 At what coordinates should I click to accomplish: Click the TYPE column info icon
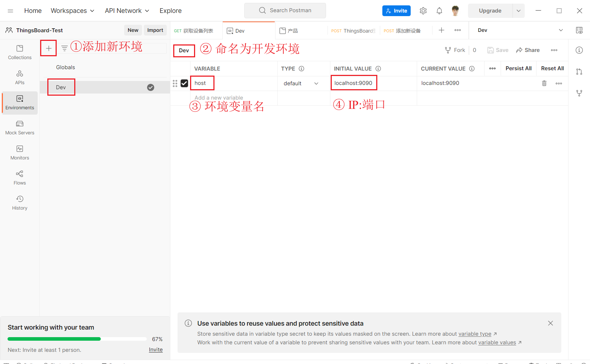(302, 69)
